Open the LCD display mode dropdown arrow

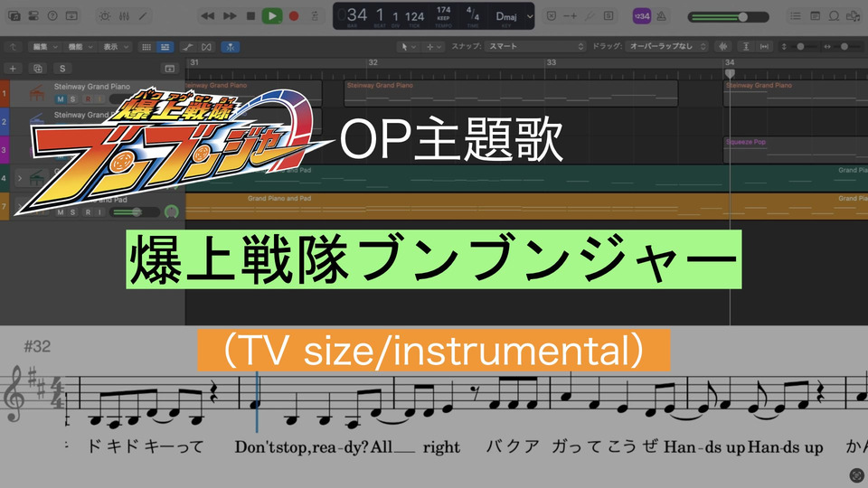pyautogui.click(x=530, y=16)
